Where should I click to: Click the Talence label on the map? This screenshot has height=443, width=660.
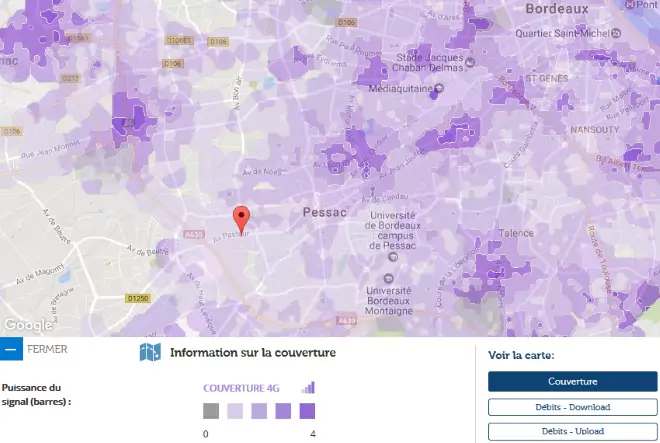(x=516, y=233)
